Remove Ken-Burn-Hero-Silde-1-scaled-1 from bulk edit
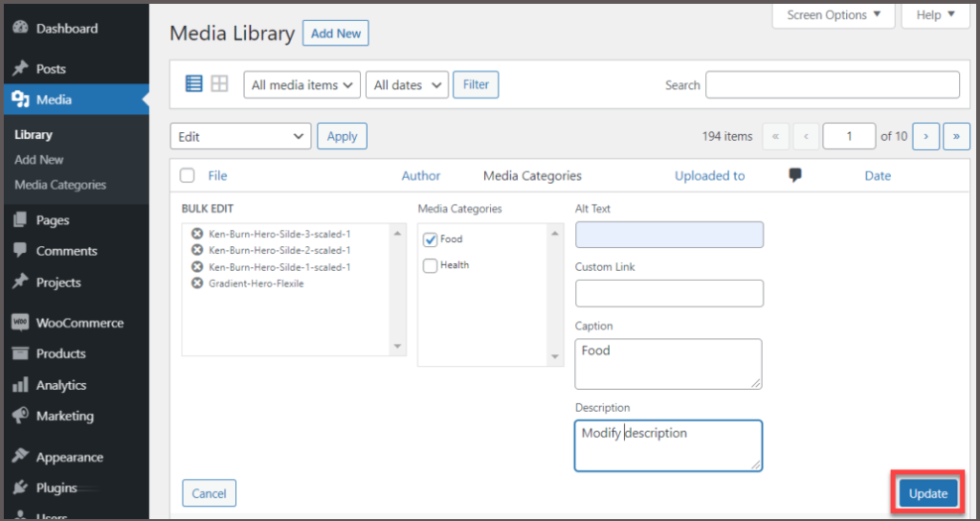 [x=197, y=267]
